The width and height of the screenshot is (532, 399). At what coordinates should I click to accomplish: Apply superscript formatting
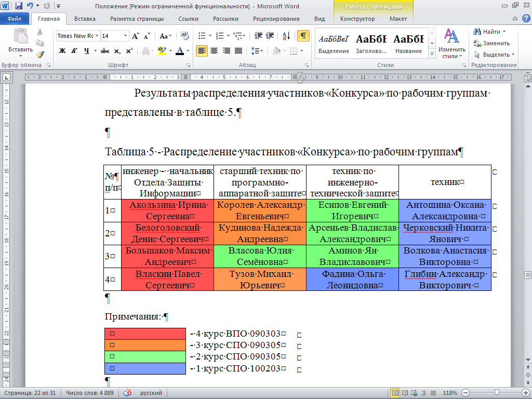pos(129,51)
